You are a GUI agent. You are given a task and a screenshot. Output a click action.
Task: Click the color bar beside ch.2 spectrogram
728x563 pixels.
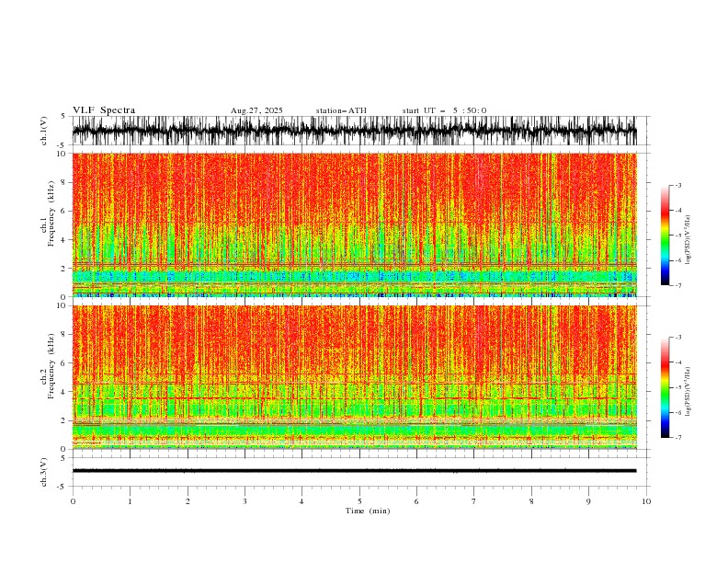click(x=665, y=387)
